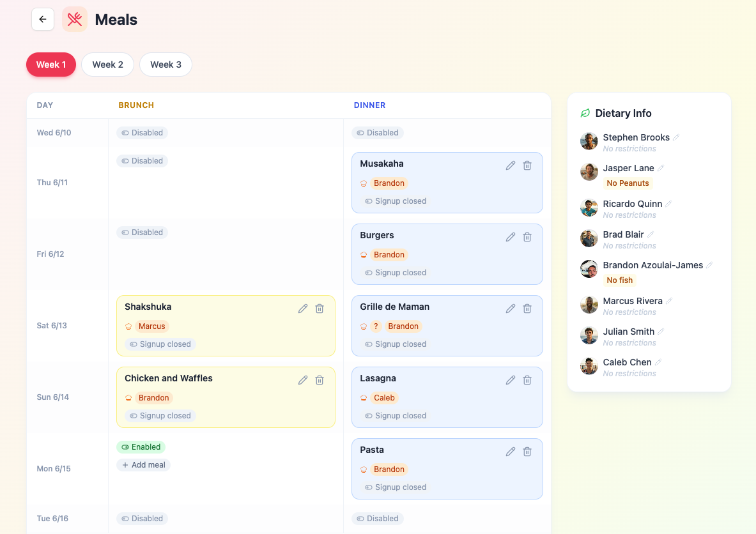This screenshot has width=756, height=534.
Task: Click the Sat 6/13 day label
Action: 52,325
